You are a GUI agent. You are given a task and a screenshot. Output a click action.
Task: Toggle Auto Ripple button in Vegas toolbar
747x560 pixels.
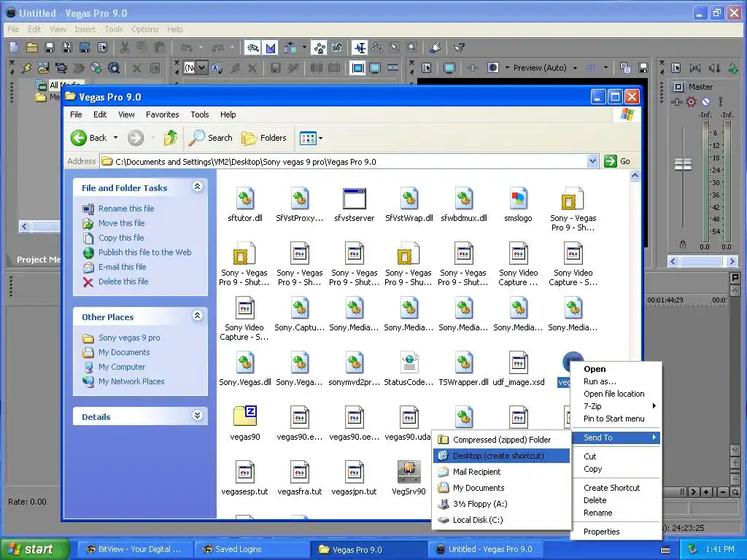290,47
